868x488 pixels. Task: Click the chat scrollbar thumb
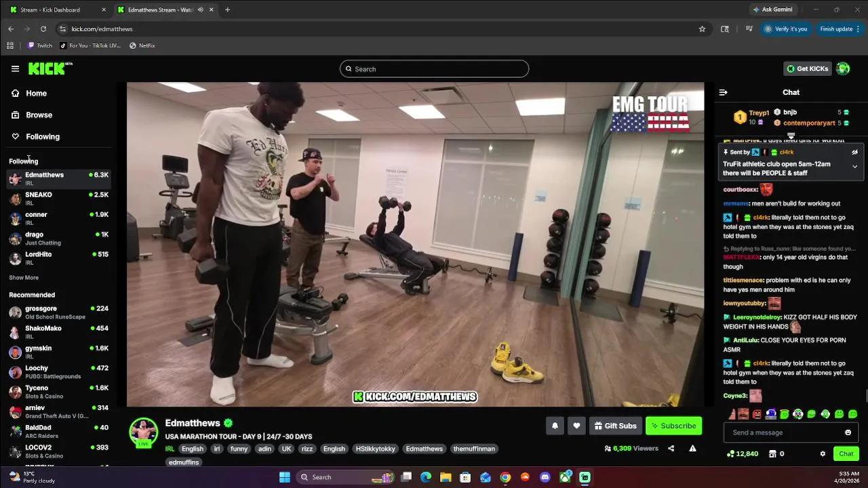pyautogui.click(x=866, y=396)
